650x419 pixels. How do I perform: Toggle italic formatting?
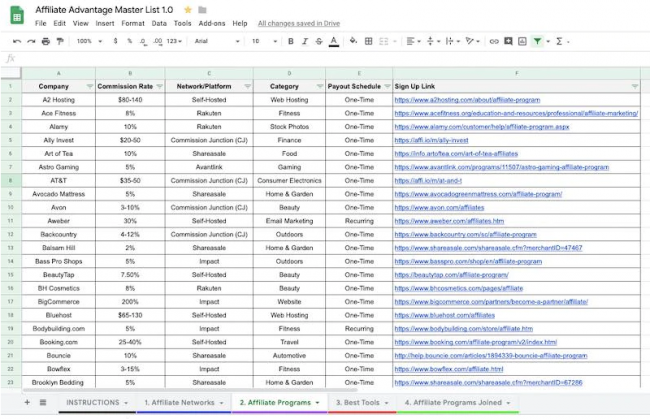[x=305, y=41]
